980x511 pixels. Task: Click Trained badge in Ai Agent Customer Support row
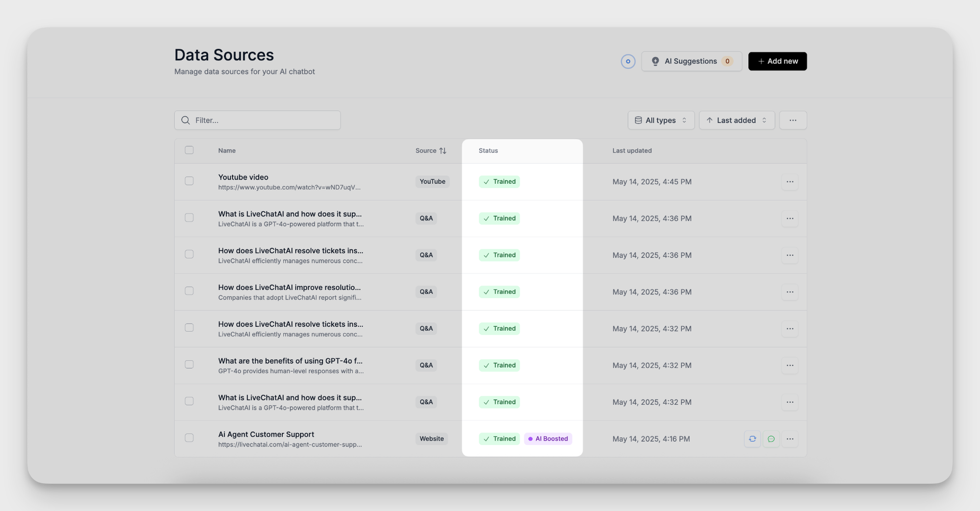pos(499,439)
